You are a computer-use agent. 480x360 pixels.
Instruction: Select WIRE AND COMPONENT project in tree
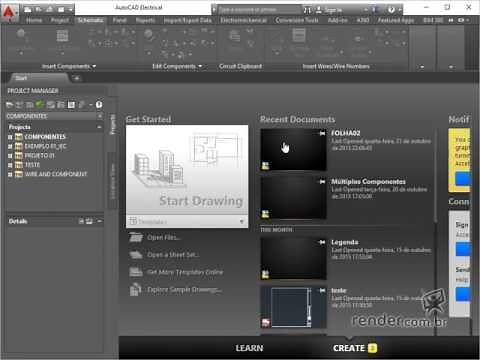pos(55,174)
